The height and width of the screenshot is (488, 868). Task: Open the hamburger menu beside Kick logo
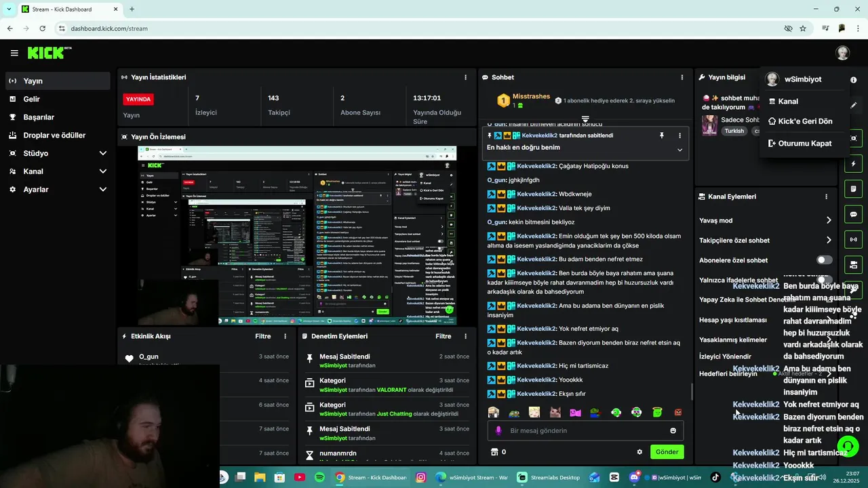[x=14, y=53]
